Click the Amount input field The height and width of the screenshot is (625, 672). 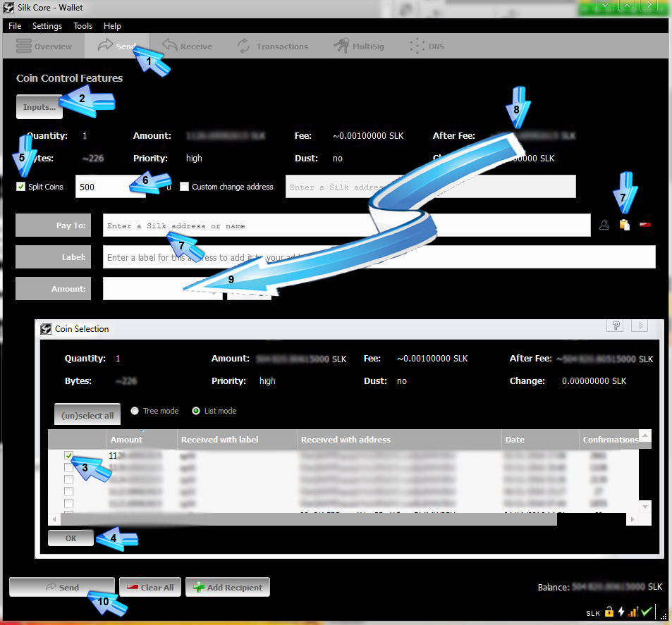[x=162, y=288]
